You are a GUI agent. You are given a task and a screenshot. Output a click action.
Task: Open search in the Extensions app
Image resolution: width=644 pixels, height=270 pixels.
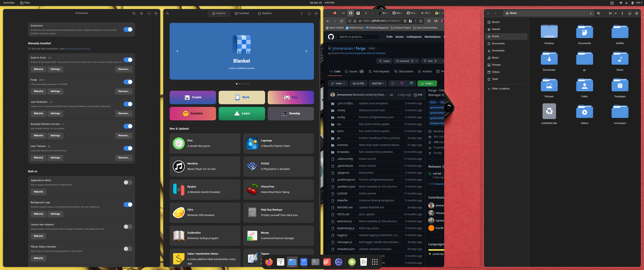pos(134,13)
